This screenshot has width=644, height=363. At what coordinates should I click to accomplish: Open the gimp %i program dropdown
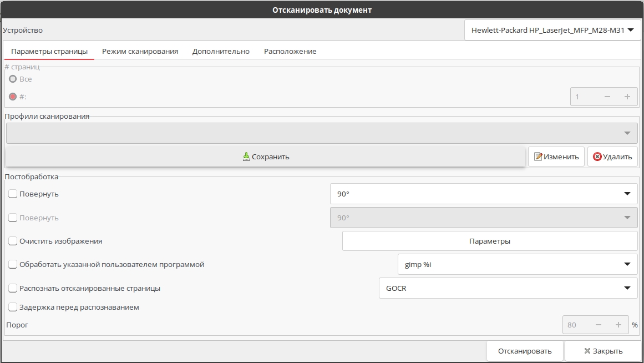coord(517,265)
